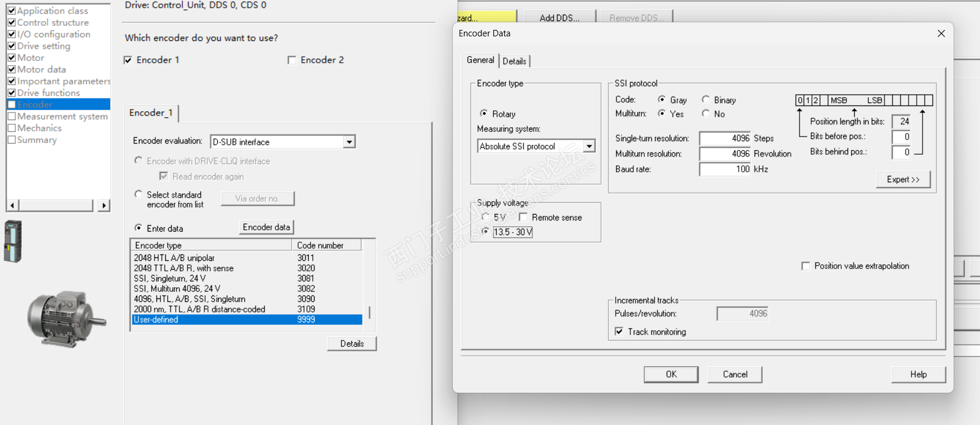Viewport: 980px width, 425px height.
Task: Select the Encoder_1 tab
Action: coord(151,113)
